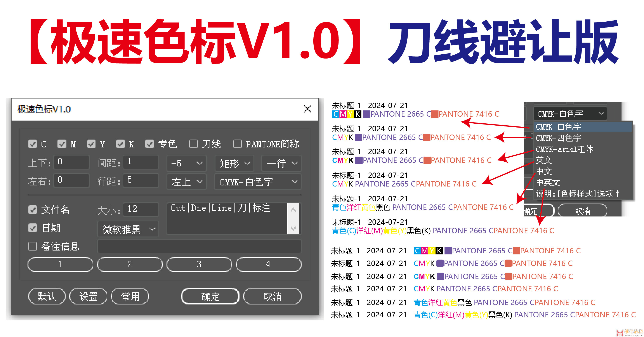This screenshot has width=644, height=337.
Task: Click 取消 in the small right panel
Action: 582,211
